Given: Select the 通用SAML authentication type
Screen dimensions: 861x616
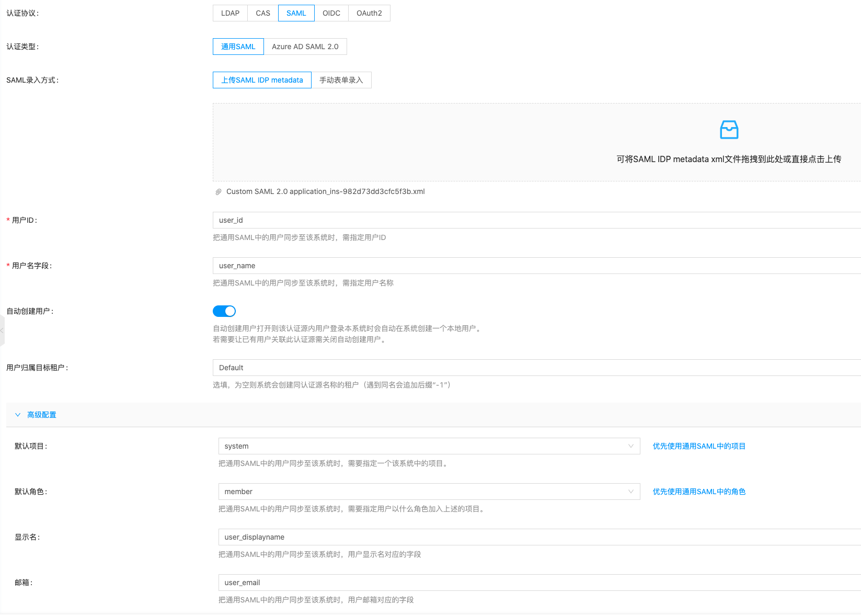Looking at the screenshot, I should coord(238,47).
